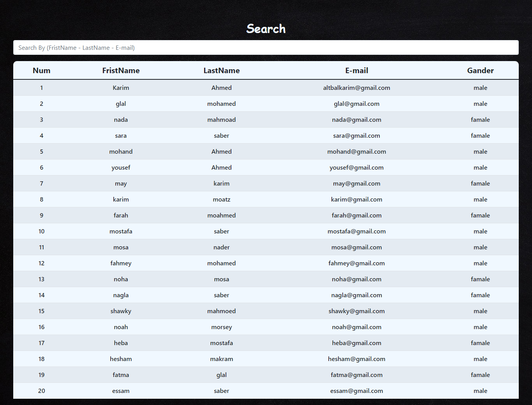Viewport: 532px width, 405px height.
Task: Click row number 13
Action: pos(42,279)
